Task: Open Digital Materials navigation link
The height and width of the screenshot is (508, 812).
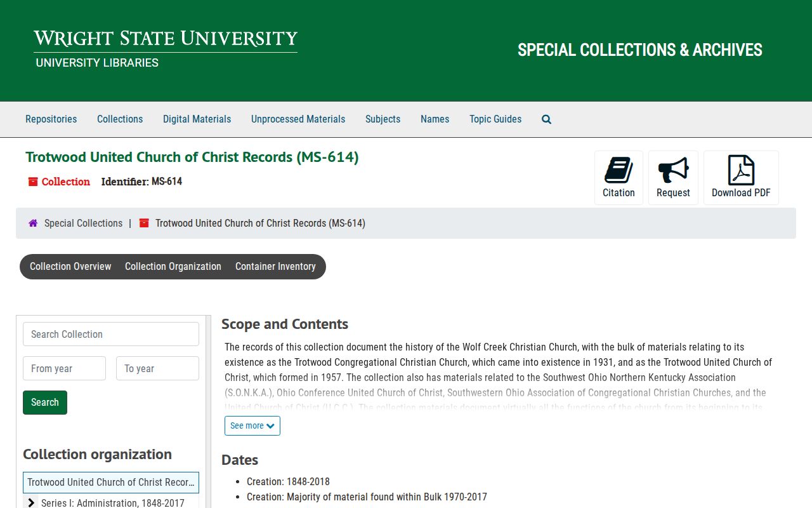Action: (x=197, y=119)
